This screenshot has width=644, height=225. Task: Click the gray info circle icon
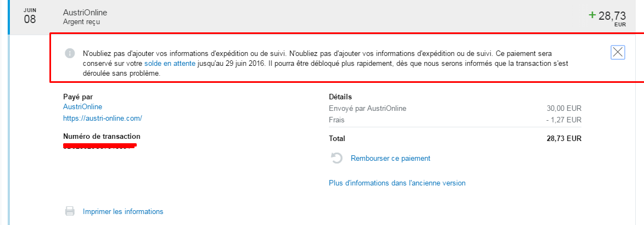click(70, 53)
